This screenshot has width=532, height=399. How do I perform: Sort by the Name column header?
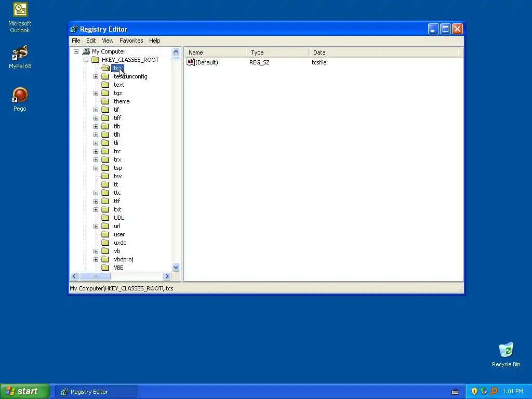point(215,52)
